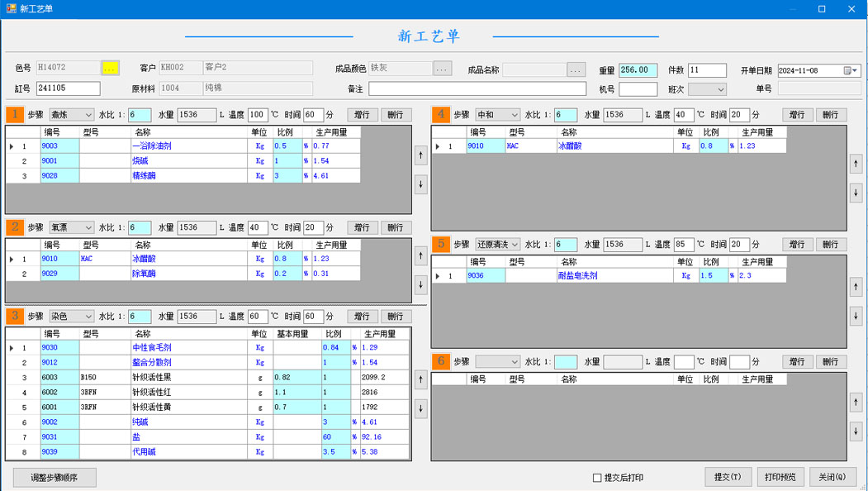
Task: Click the 打印预览 print preview button
Action: tap(780, 477)
